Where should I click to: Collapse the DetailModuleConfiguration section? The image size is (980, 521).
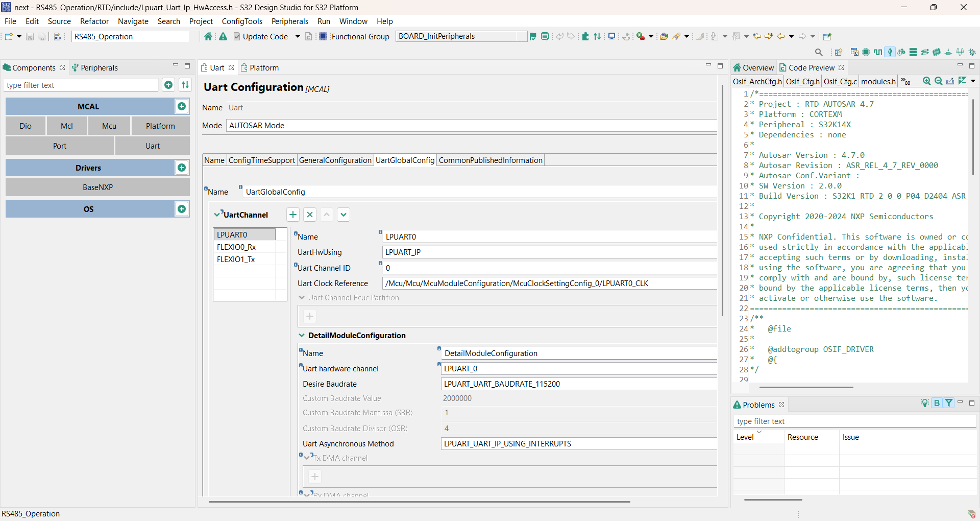click(x=302, y=335)
